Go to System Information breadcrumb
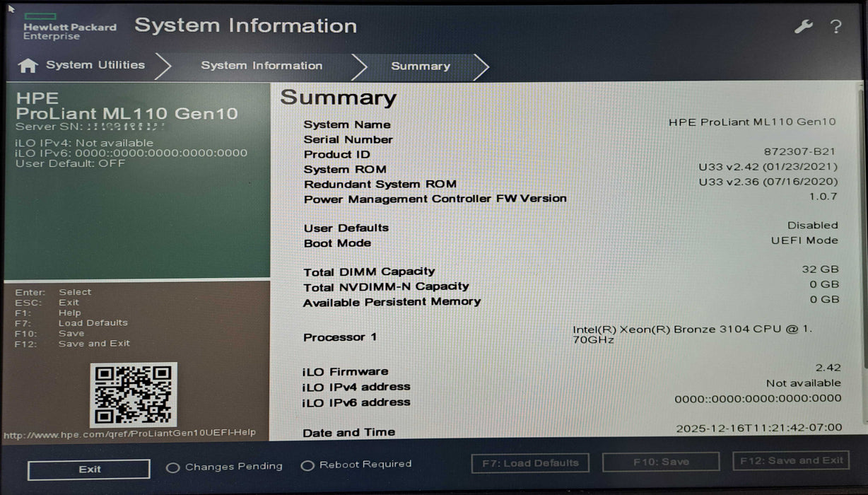This screenshot has height=495, width=868. 262,66
